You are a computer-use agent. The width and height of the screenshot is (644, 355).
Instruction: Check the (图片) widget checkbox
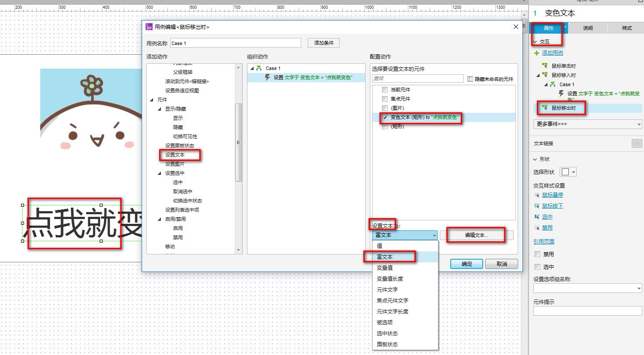click(x=385, y=108)
